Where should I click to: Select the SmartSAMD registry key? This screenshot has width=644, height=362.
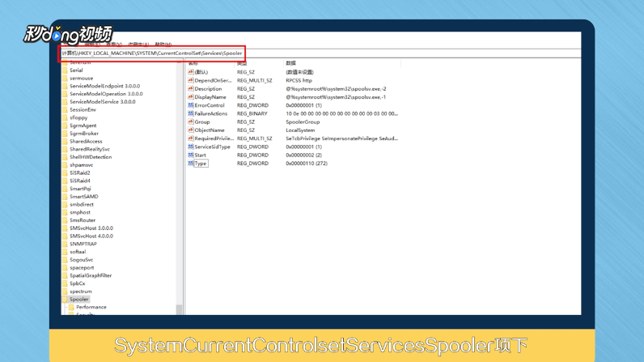click(84, 197)
